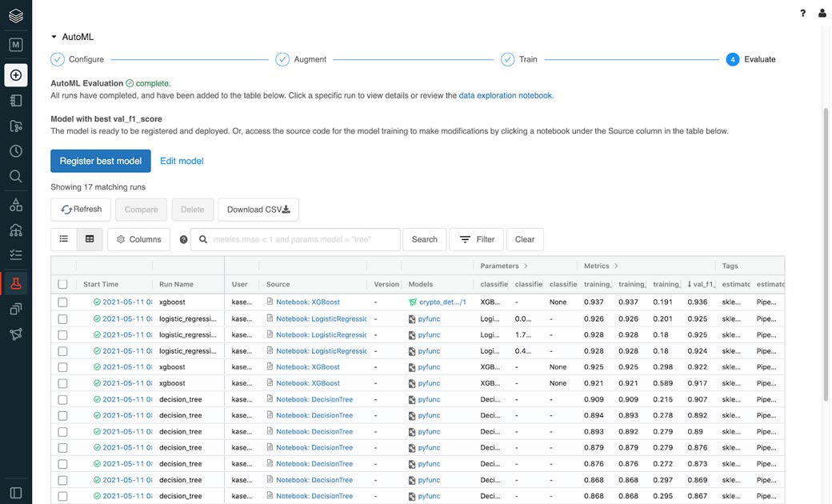The image size is (832, 504).
Task: Open the Experiments flask icon
Action: (16, 282)
